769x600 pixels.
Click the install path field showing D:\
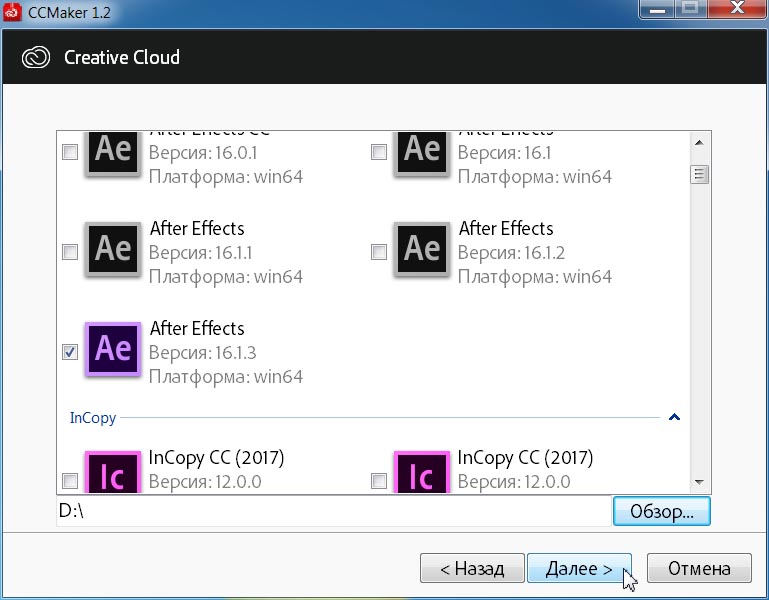[334, 511]
